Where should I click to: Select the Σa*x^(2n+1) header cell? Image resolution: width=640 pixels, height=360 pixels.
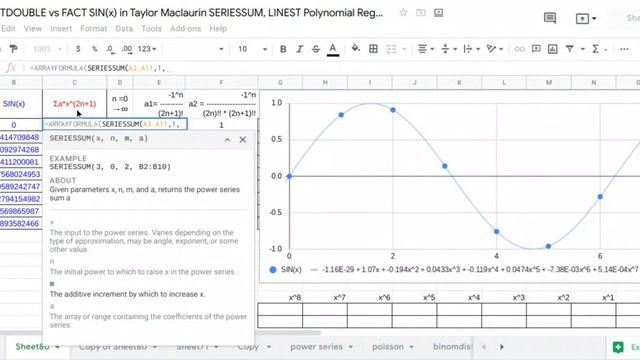74,104
